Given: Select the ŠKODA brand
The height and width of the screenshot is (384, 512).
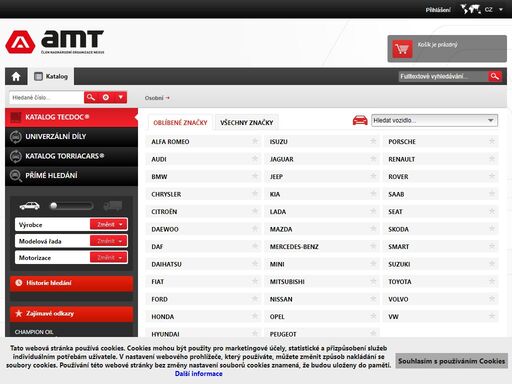Looking at the screenshot, I should tap(441, 229).
